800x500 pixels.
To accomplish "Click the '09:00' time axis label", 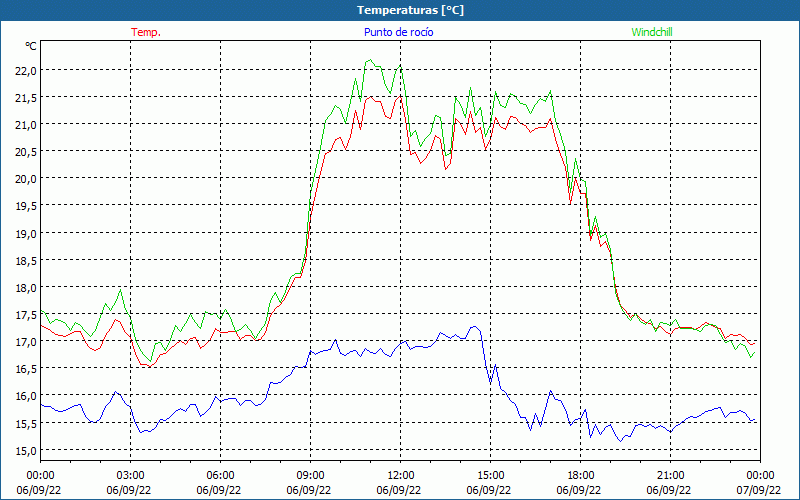I will point(310,476).
